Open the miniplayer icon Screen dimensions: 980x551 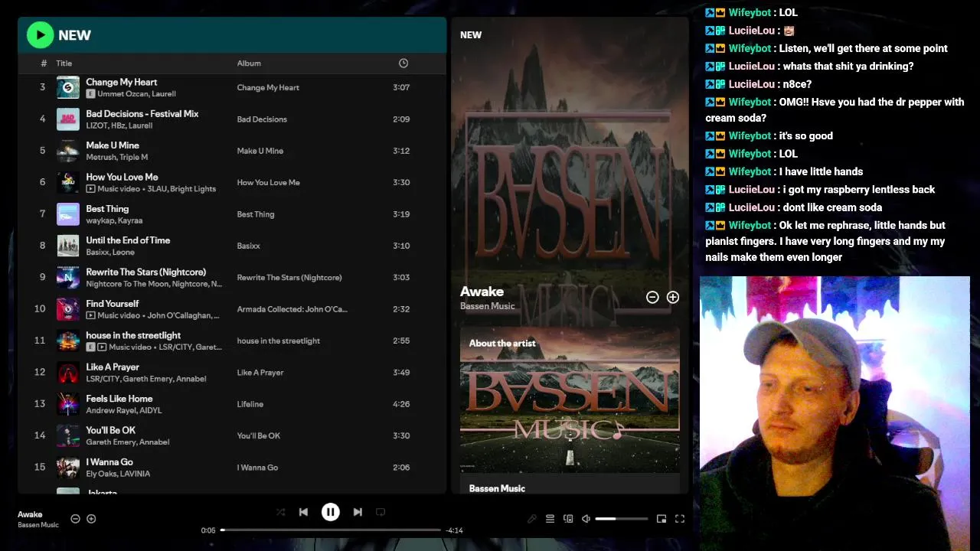pos(661,519)
